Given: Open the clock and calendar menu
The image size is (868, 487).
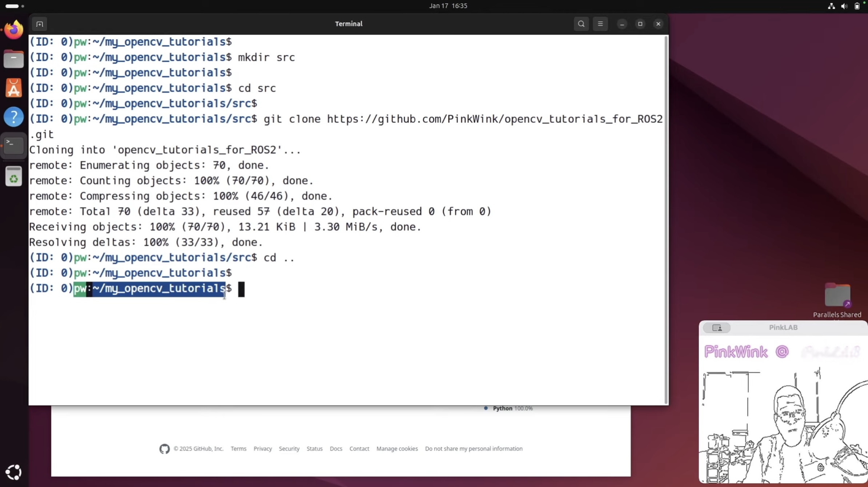Looking at the screenshot, I should click(x=448, y=6).
